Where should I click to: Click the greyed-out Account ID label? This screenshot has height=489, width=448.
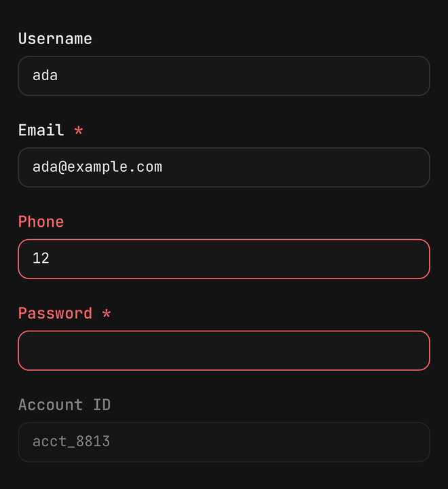pyautogui.click(x=64, y=405)
